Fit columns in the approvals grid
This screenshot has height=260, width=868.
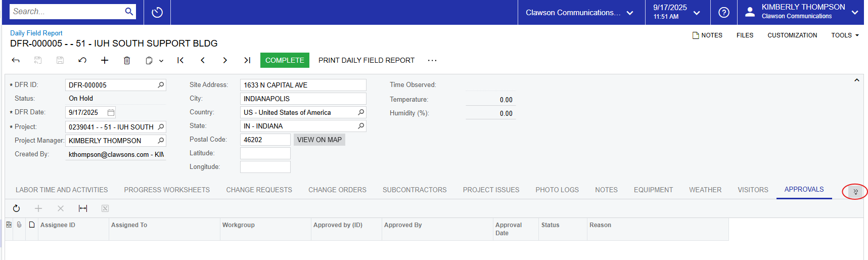(83, 208)
